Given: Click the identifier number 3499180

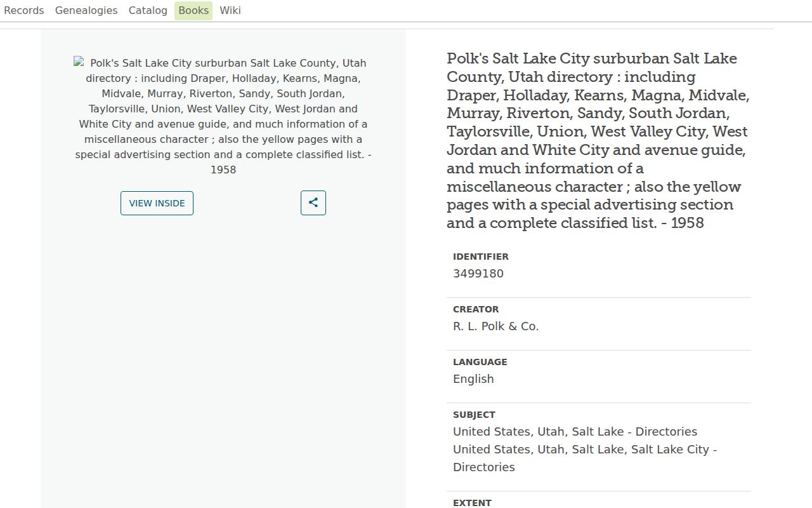Looking at the screenshot, I should click(x=478, y=274).
